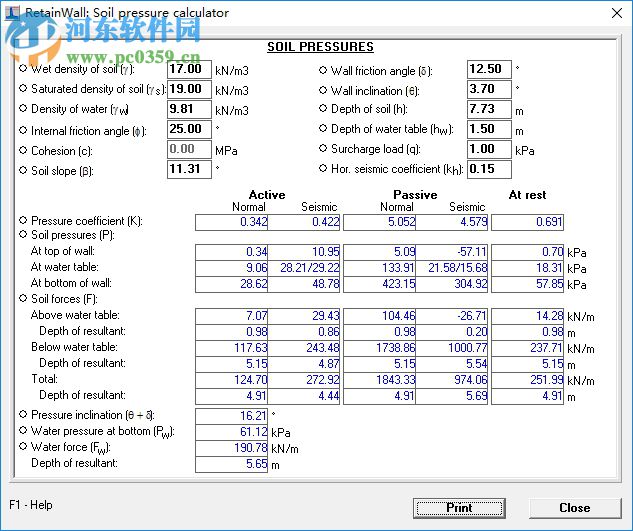The image size is (633, 531).
Task: Click the Water pressure at bottom bullet
Action: tap(23, 430)
